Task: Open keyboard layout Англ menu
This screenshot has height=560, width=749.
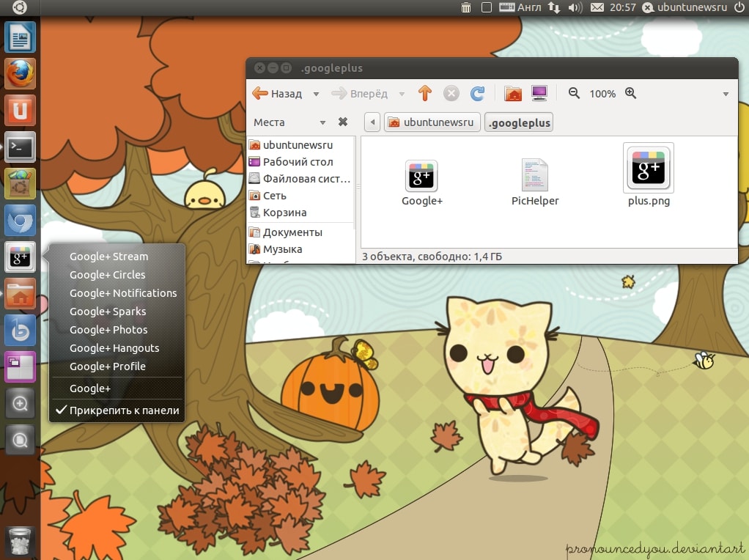Action: tap(520, 7)
